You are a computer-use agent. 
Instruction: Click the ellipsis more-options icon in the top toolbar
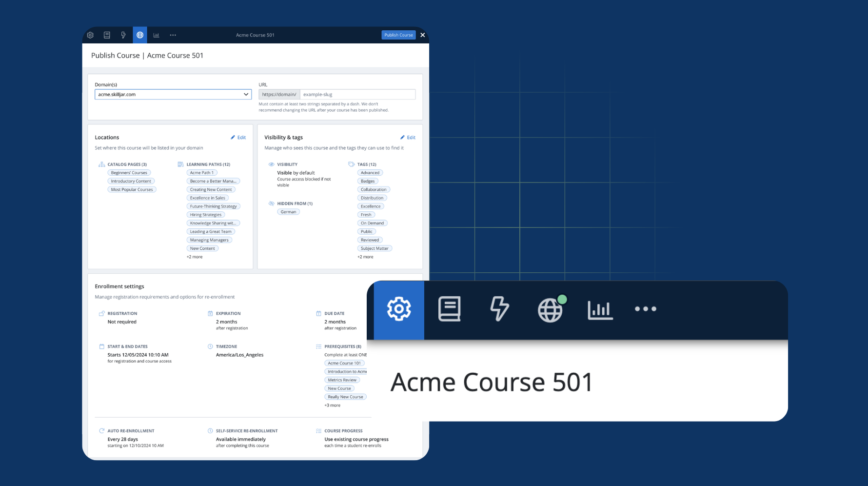(173, 35)
